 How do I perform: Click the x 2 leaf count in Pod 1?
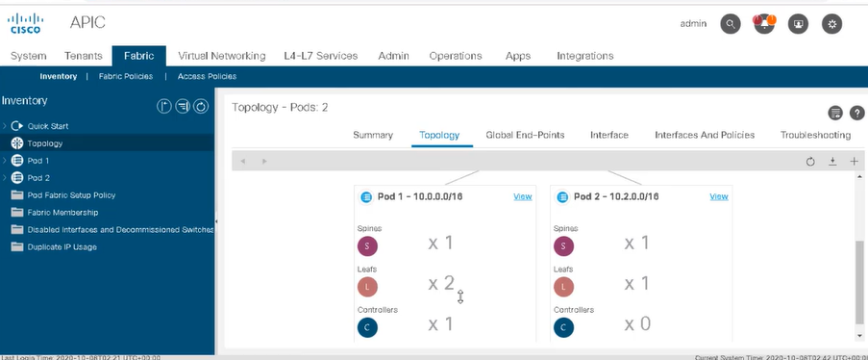click(x=441, y=283)
